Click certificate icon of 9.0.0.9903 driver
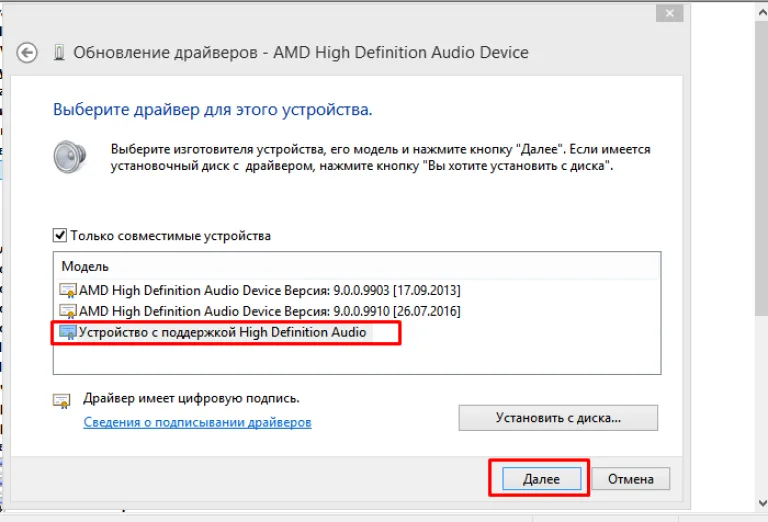Viewport: 768px width, 522px height. [68, 290]
